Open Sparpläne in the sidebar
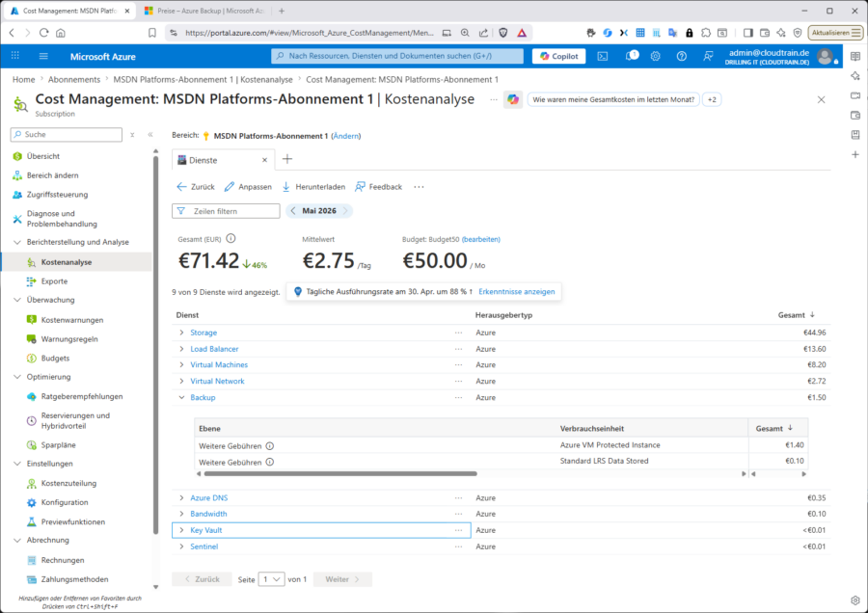The height and width of the screenshot is (613, 868). tap(58, 445)
